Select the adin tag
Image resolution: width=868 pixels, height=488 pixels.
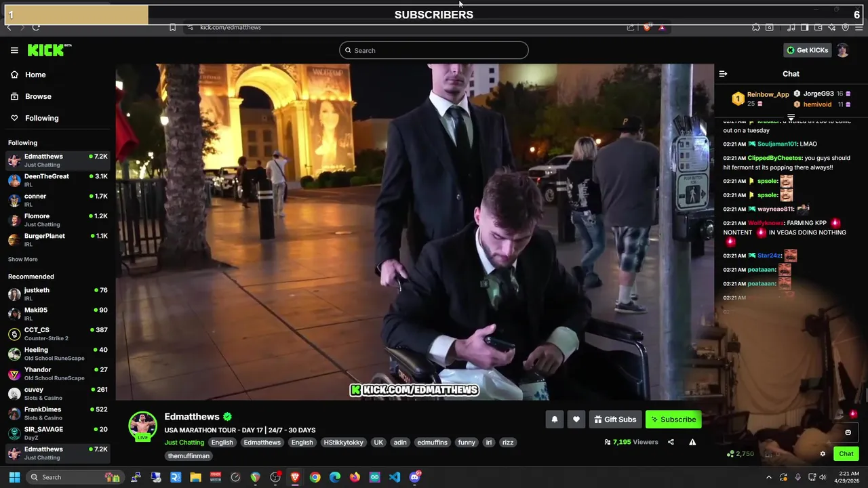click(x=400, y=442)
